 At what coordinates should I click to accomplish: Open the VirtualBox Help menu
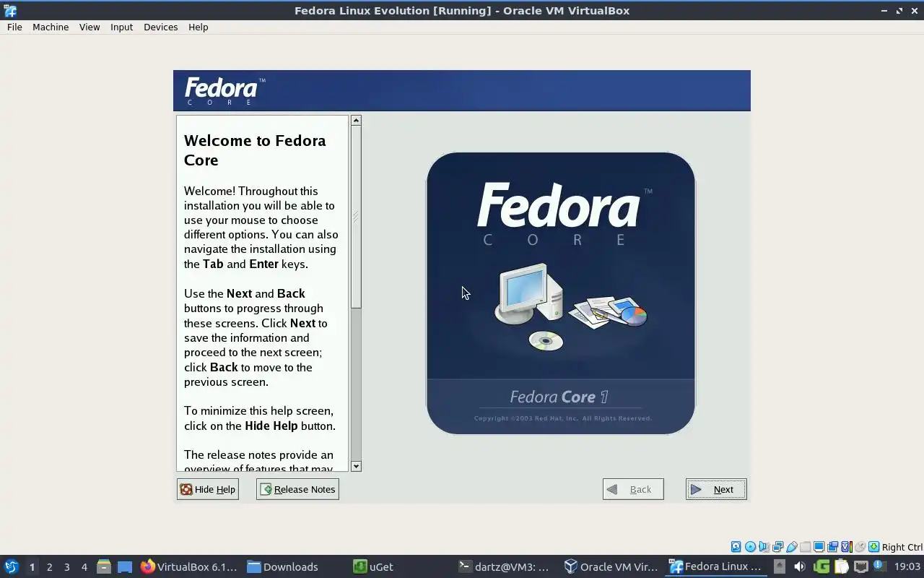tap(198, 27)
